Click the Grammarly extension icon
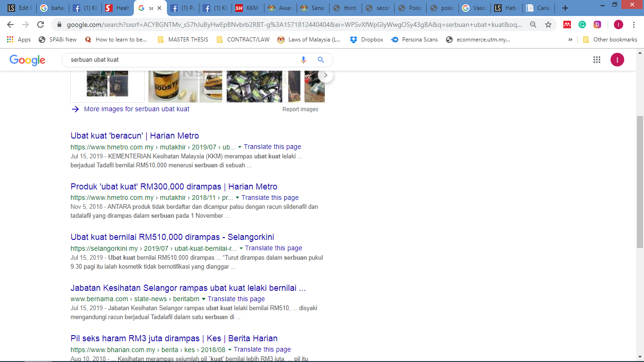The width and height of the screenshot is (644, 362). [x=582, y=25]
